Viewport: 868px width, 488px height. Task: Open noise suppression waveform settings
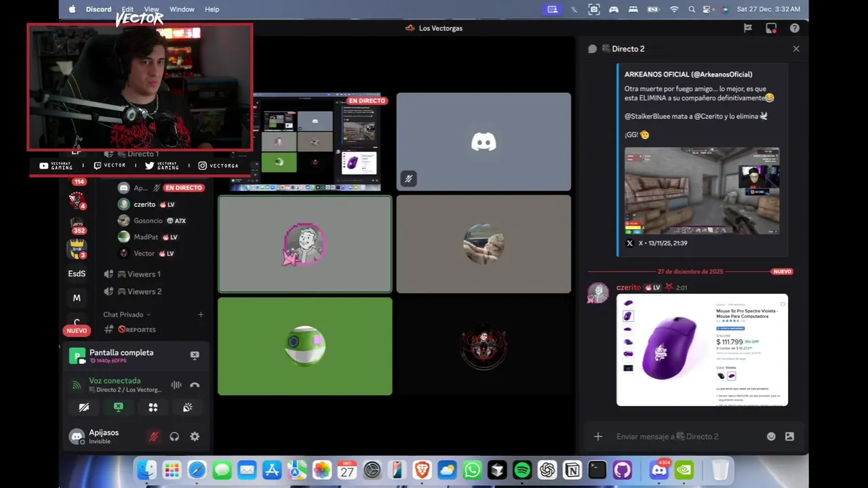click(x=176, y=385)
